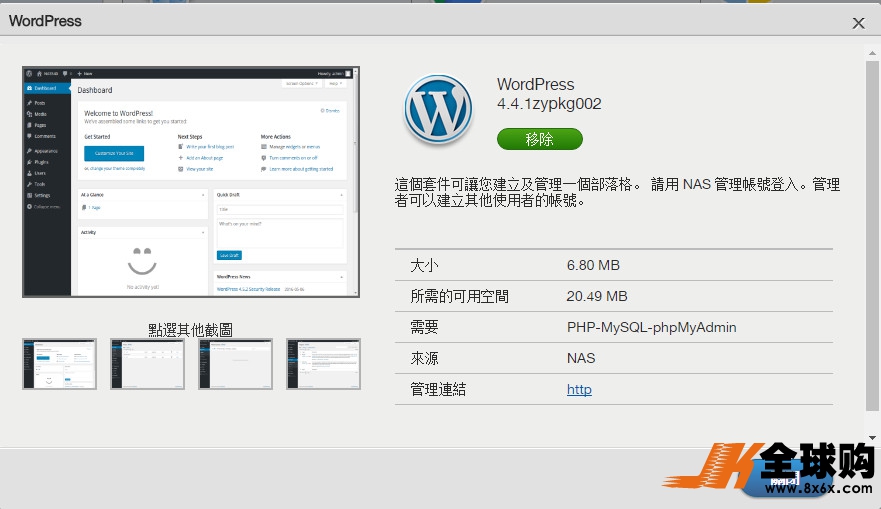Viewport: 881px width, 509px height.
Task: Click the Help dropdown in preview
Action: click(x=336, y=85)
